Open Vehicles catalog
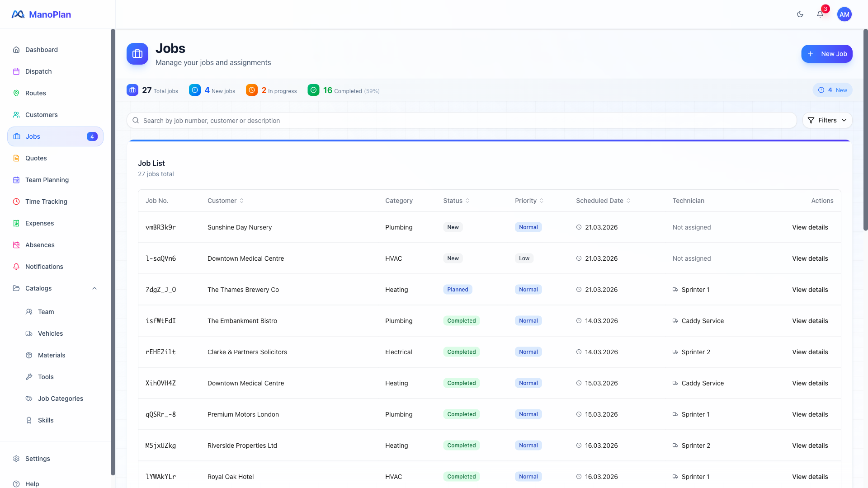Screen dimensions: 868x488 pyautogui.click(x=50, y=333)
